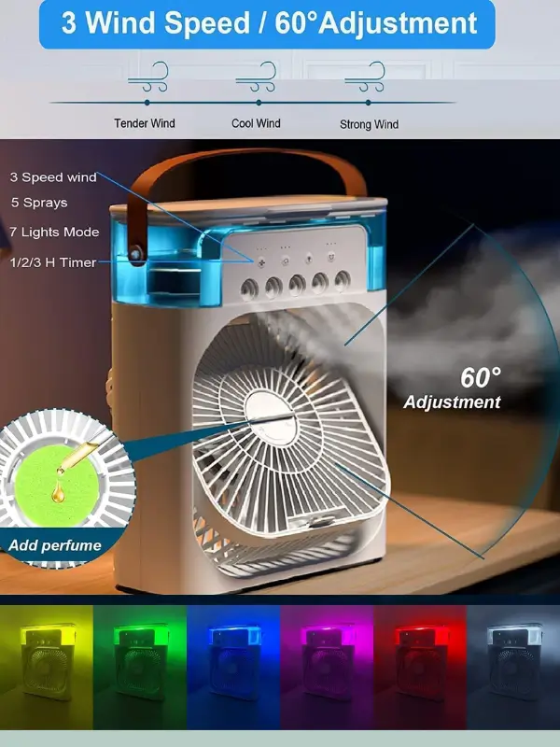The height and width of the screenshot is (747, 560).
Task: Click the '3 Speed wind' text
Action: point(53,177)
